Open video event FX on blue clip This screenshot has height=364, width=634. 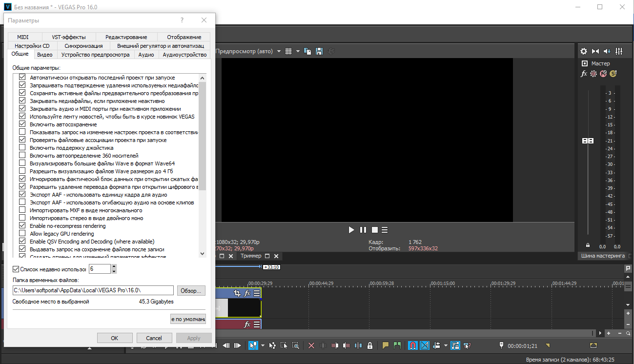(x=247, y=293)
